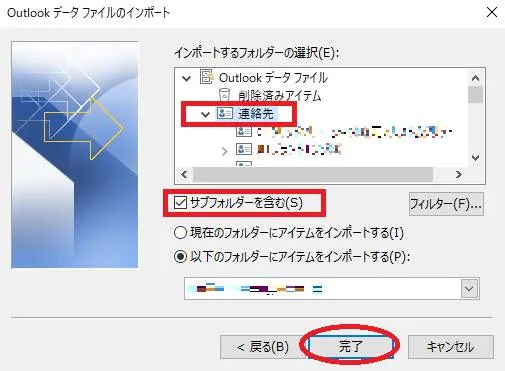Click the blurred destination folder combo box field
This screenshot has width=505, height=371.
click(332, 288)
